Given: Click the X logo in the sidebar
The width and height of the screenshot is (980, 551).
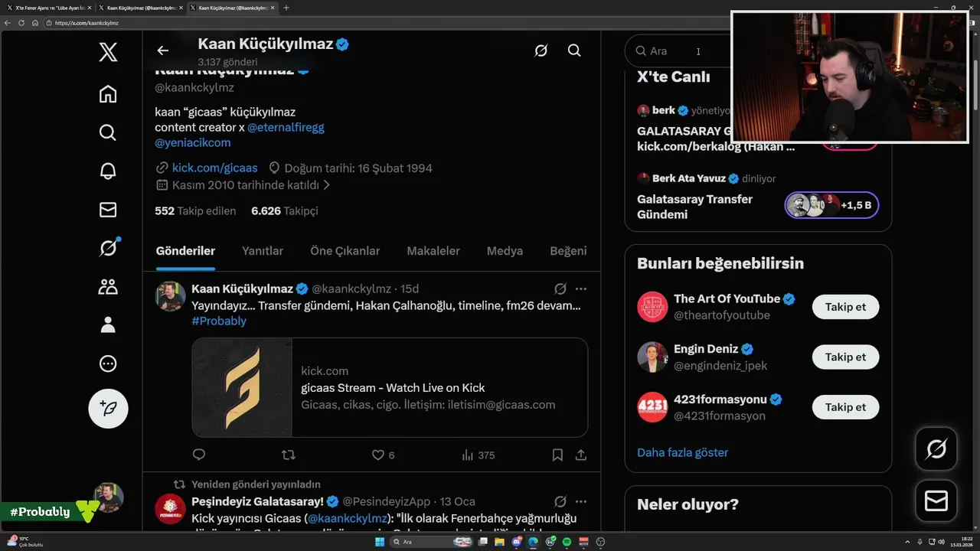Looking at the screenshot, I should pos(108,52).
